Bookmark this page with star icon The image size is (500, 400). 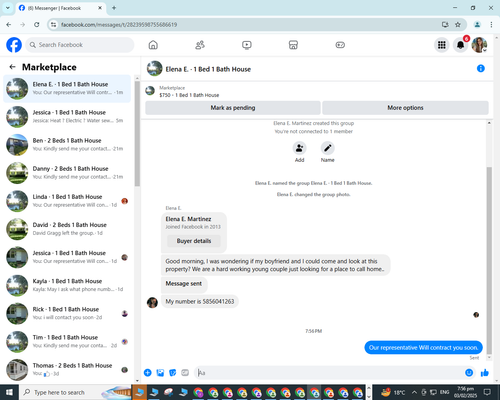(458, 25)
